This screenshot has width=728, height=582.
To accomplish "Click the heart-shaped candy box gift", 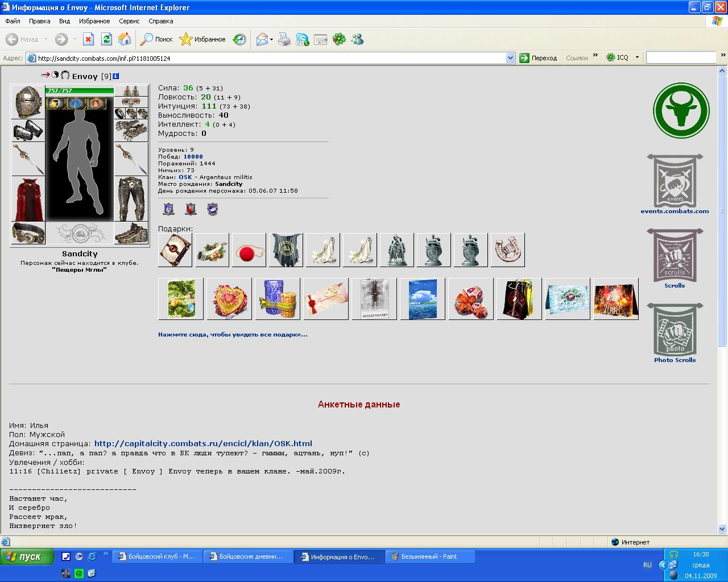I will tap(229, 299).
